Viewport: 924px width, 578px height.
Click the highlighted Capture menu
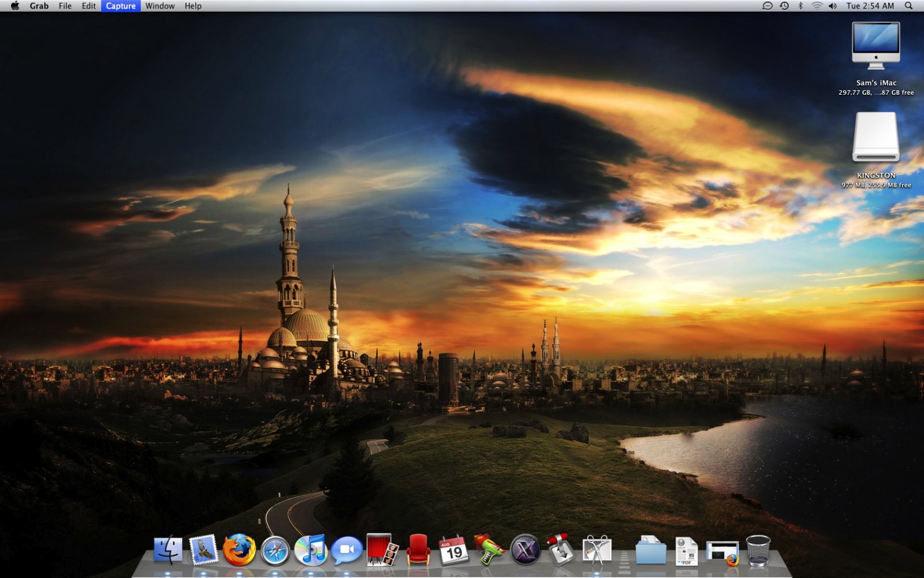point(121,6)
